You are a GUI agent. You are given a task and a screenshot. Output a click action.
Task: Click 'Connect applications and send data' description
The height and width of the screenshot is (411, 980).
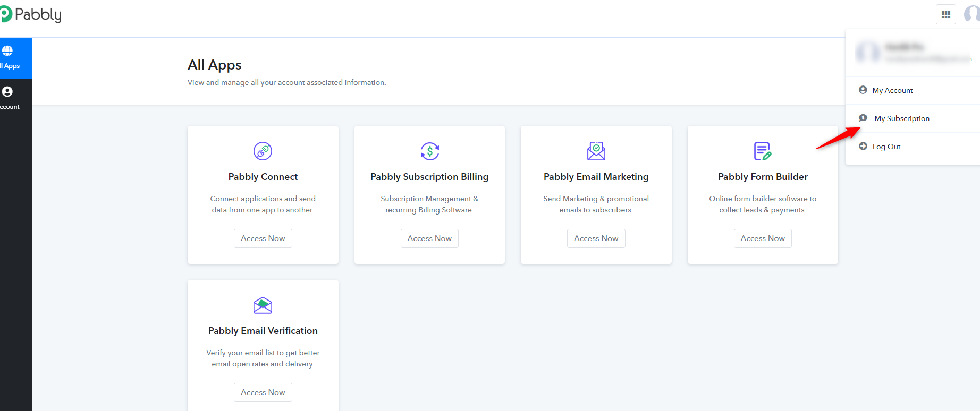[x=263, y=204]
